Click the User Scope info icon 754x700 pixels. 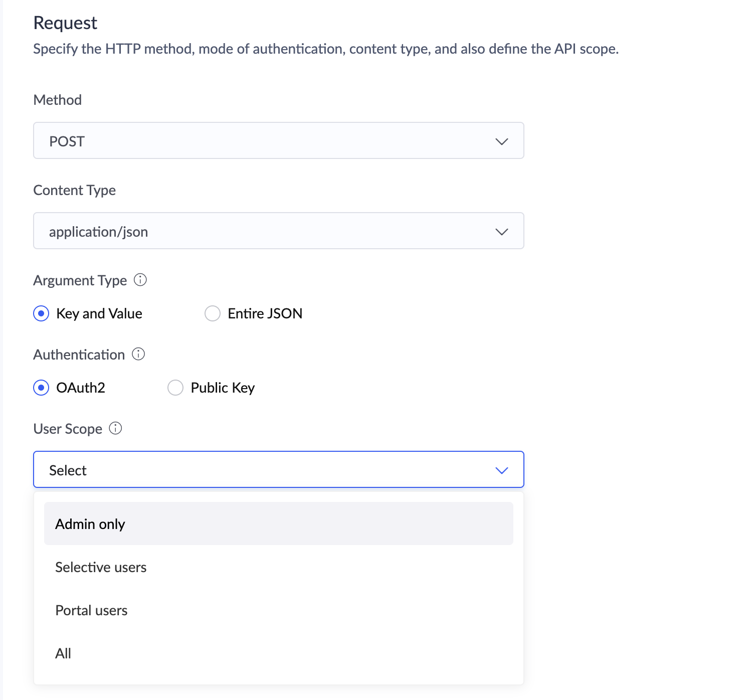coord(115,428)
